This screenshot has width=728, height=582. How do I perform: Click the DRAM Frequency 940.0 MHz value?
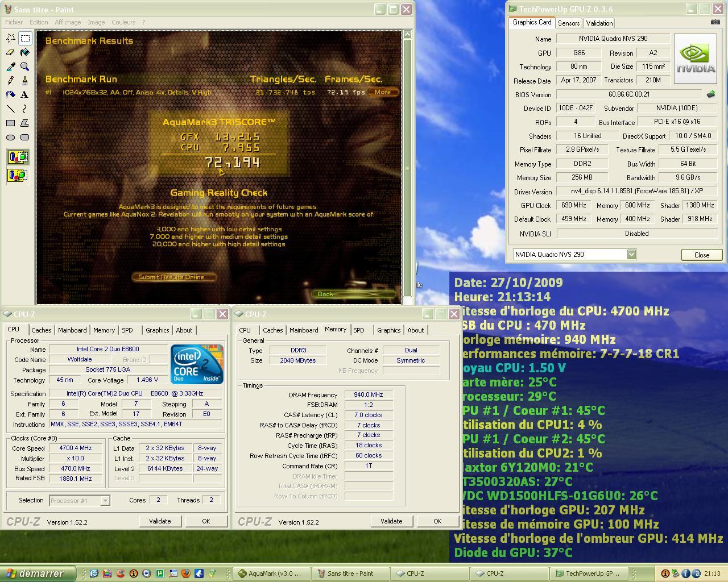coord(368,395)
